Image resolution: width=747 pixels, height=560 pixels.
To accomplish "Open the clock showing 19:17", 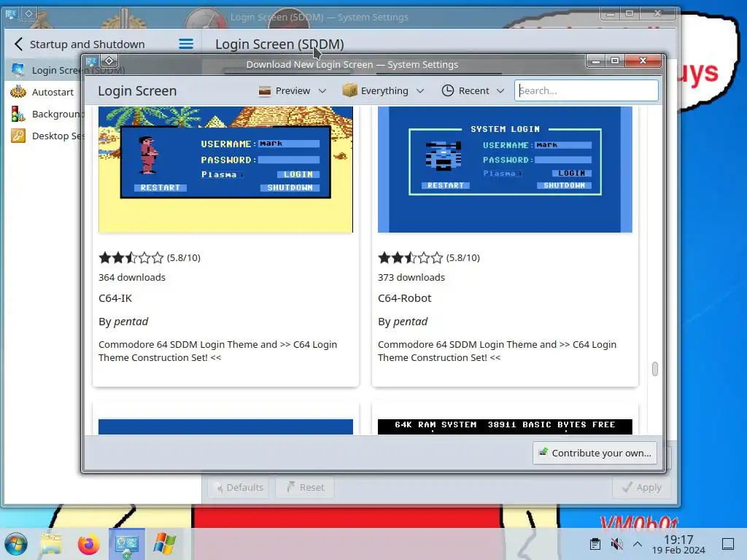I will click(678, 544).
